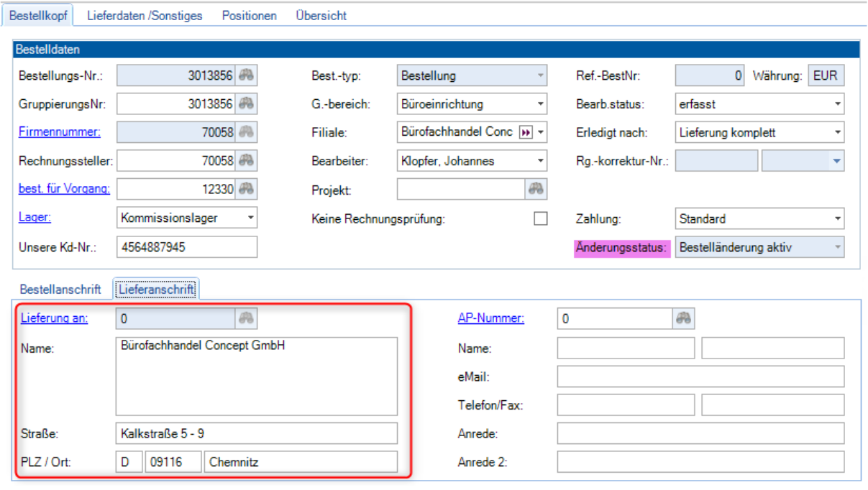Screen dimensions: 868x490
Task: Click the AP-Nummer link
Action: pyautogui.click(x=491, y=319)
